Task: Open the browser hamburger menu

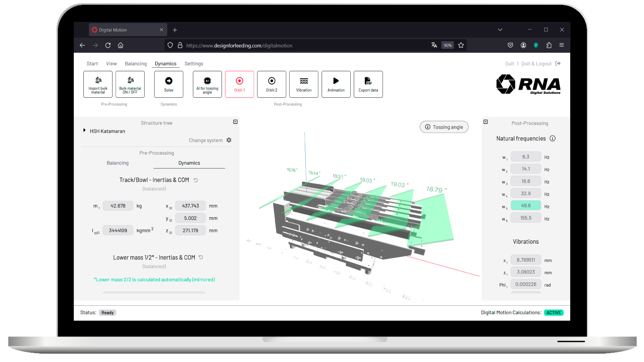Action: pyautogui.click(x=562, y=45)
